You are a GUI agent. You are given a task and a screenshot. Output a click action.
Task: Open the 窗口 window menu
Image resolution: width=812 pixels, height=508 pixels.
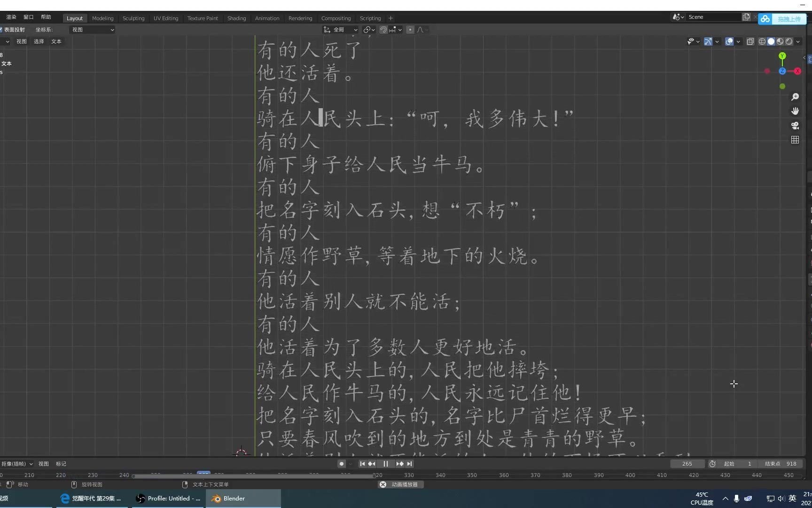[29, 17]
